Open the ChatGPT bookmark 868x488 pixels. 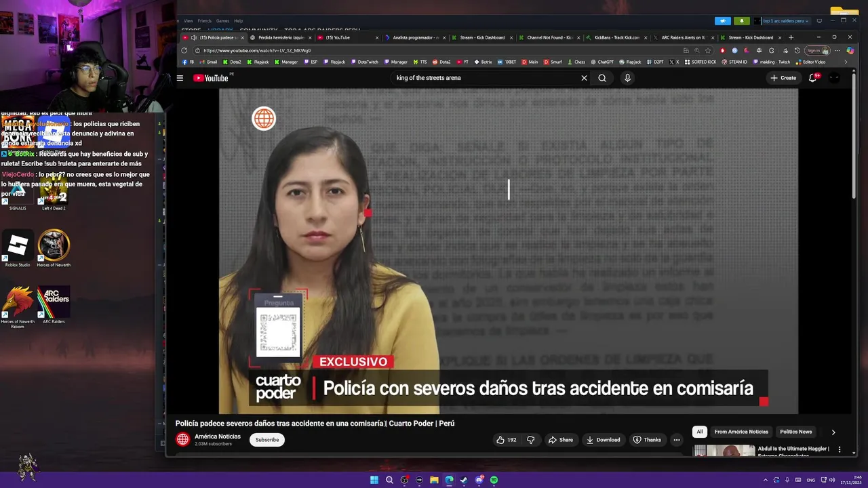(x=602, y=62)
